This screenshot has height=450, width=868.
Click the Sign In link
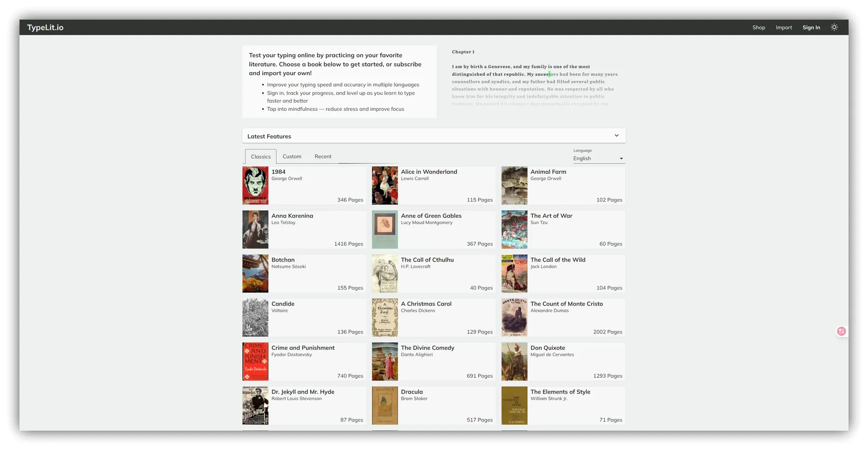point(811,27)
